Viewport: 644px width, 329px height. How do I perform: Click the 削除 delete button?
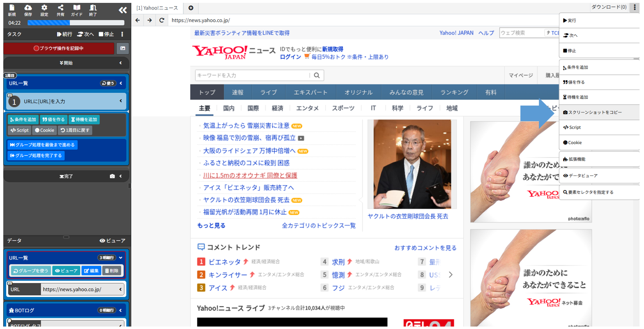point(112,271)
